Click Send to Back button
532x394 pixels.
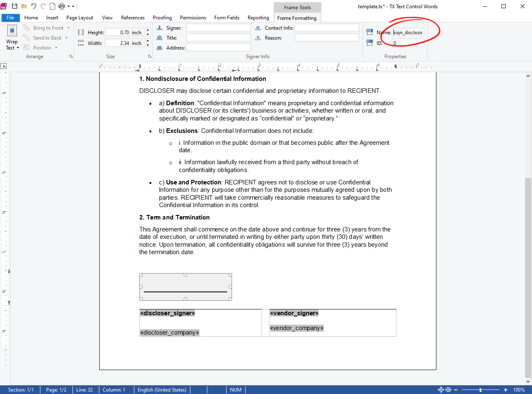click(x=43, y=38)
